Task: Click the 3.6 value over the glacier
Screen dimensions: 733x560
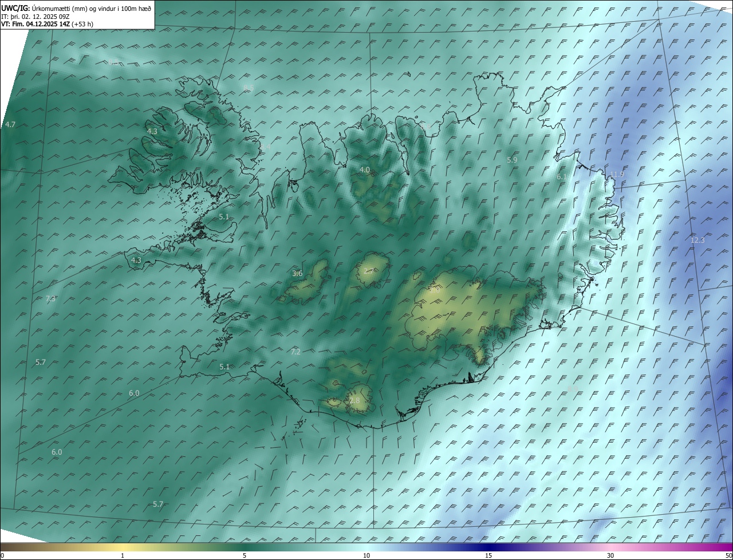Action: 297,273
